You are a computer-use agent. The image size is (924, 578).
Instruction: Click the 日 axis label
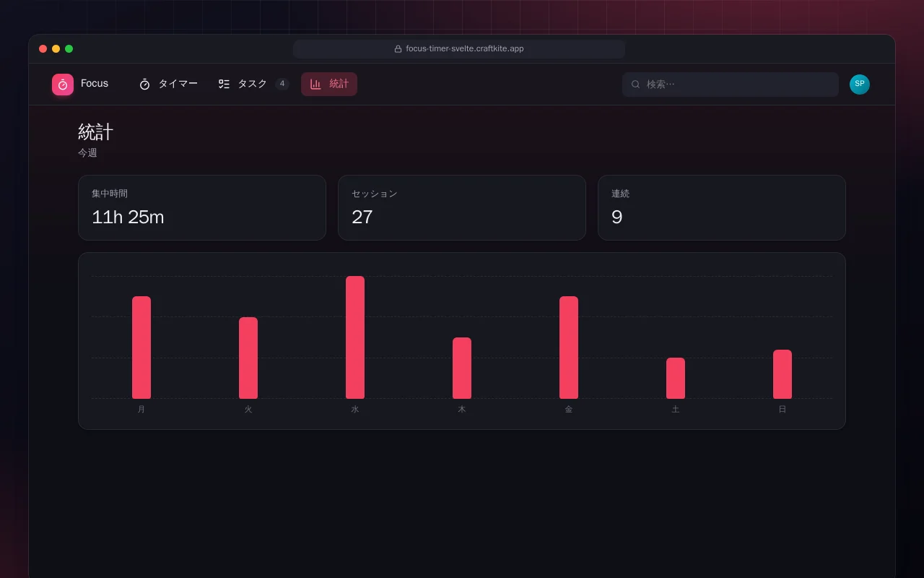click(783, 410)
